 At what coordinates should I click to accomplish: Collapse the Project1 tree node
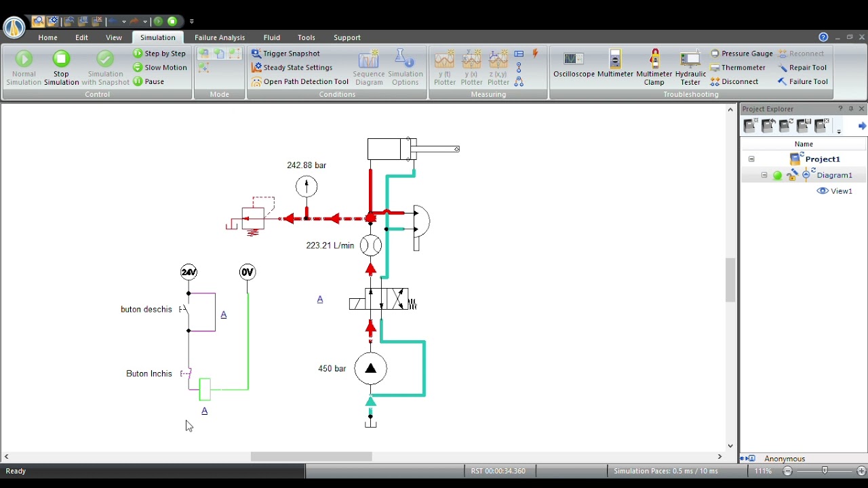751,159
